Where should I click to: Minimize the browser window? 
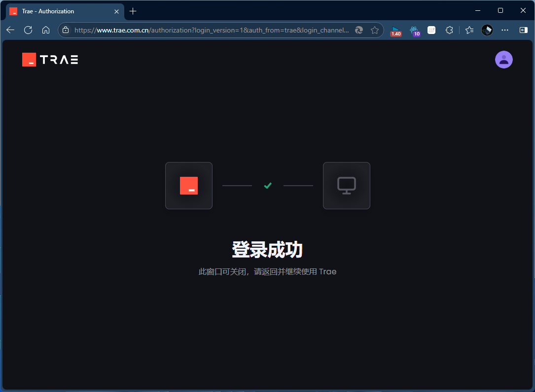coord(478,10)
